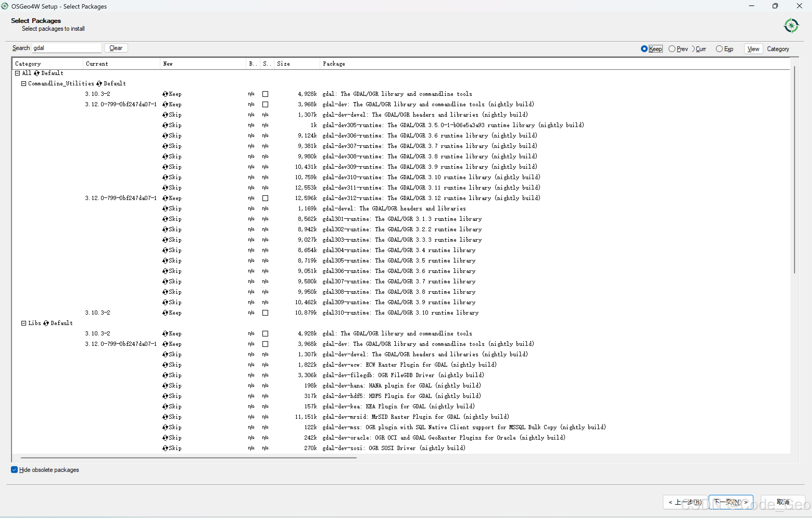Image resolution: width=812 pixels, height=518 pixels.
Task: Click the Package column header
Action: coord(334,64)
